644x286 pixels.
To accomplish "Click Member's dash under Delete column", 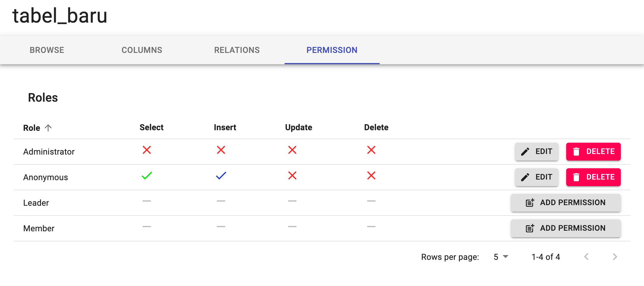I will (371, 227).
